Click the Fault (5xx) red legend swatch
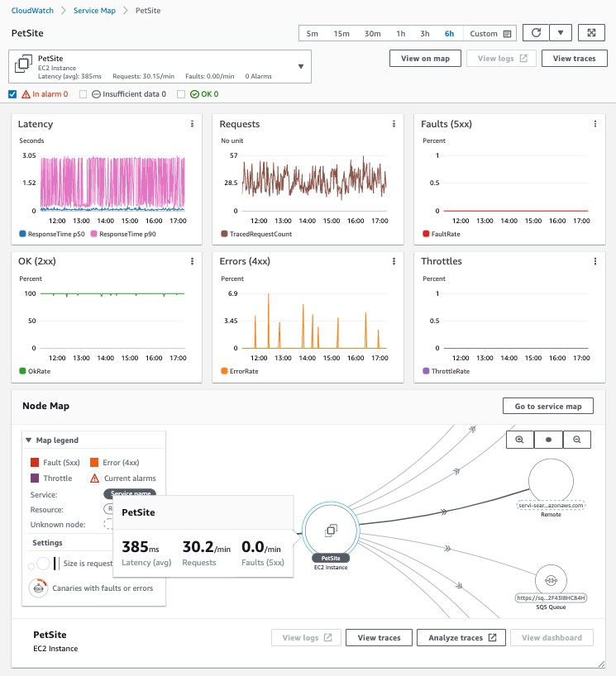 [35, 462]
